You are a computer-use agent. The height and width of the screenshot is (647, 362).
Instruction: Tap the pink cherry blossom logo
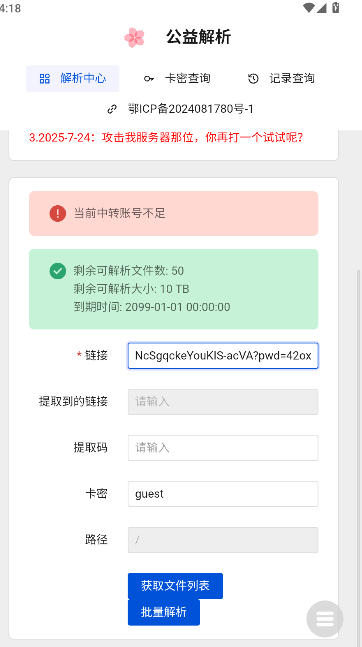pyautogui.click(x=134, y=38)
